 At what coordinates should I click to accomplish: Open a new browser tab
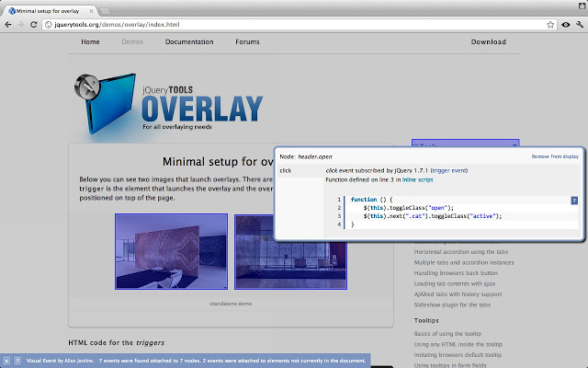pos(106,11)
